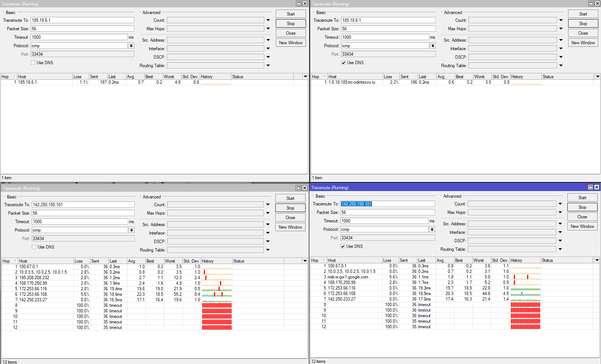Open column chooser arrow in bottom-right table header
Screen dimensions: 601x364
(x=597, y=260)
